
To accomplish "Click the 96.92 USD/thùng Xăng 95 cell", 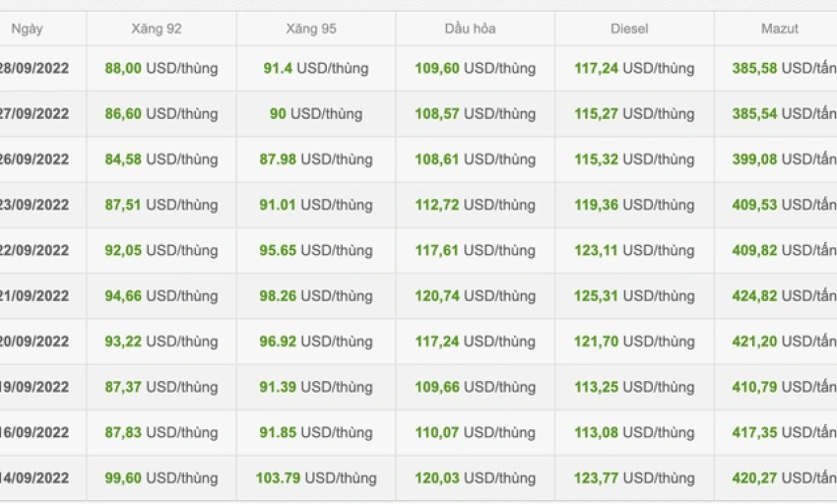I will click(x=316, y=342).
